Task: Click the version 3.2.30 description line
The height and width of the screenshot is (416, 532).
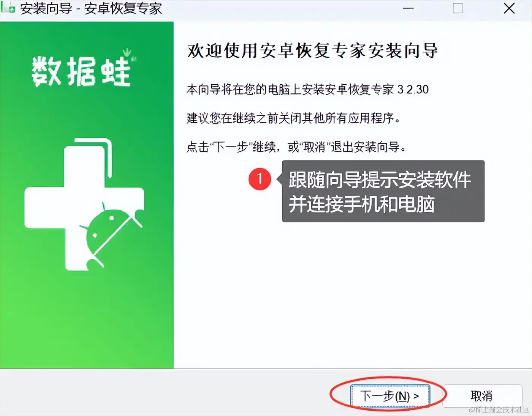Action: [x=307, y=90]
